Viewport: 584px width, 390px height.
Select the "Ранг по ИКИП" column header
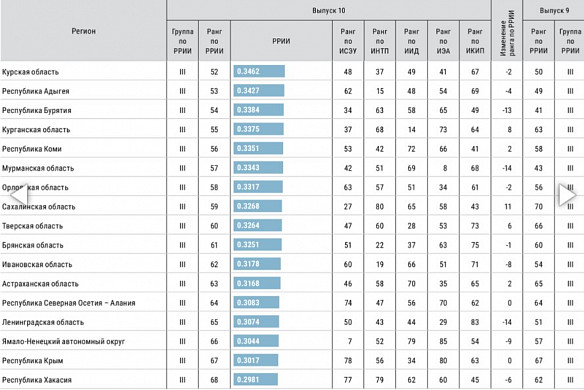pyautogui.click(x=475, y=41)
